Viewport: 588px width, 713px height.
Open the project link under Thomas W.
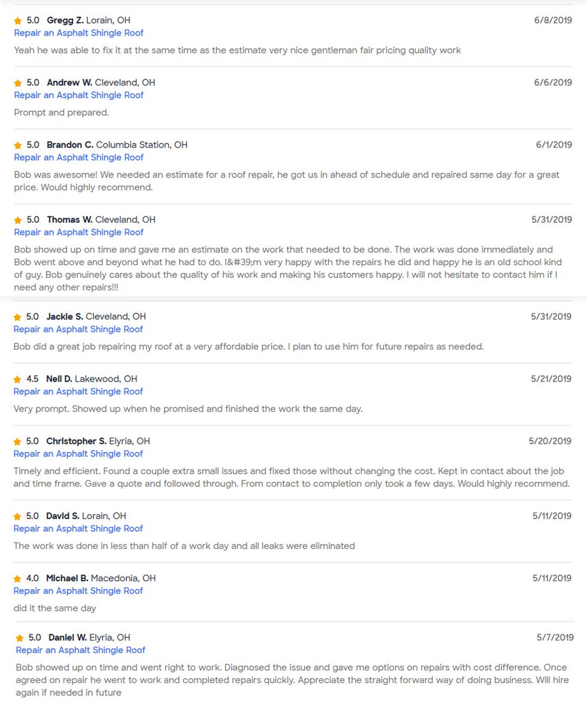[x=79, y=232]
